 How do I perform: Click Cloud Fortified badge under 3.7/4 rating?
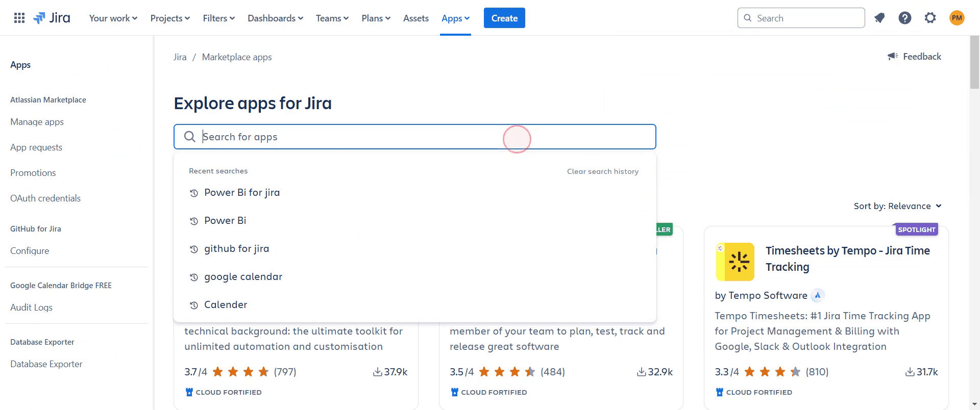click(224, 392)
